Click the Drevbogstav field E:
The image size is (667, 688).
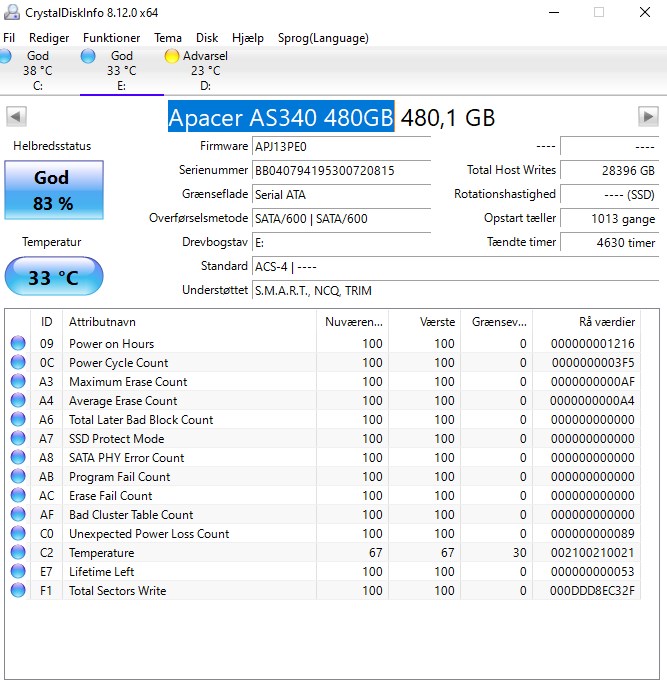coord(341,243)
